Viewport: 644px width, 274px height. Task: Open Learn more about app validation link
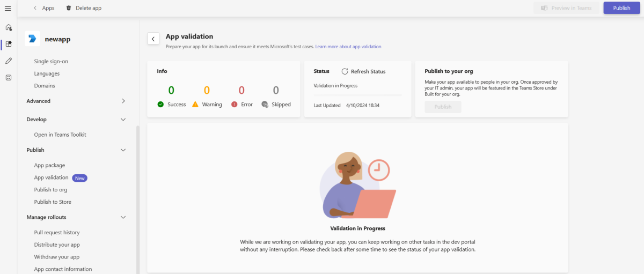pos(348,47)
